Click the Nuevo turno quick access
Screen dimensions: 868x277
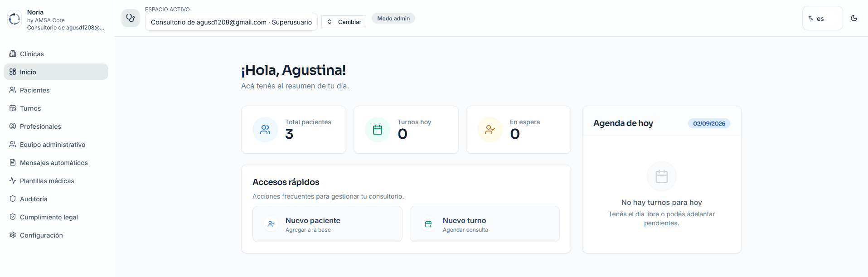[x=485, y=224]
